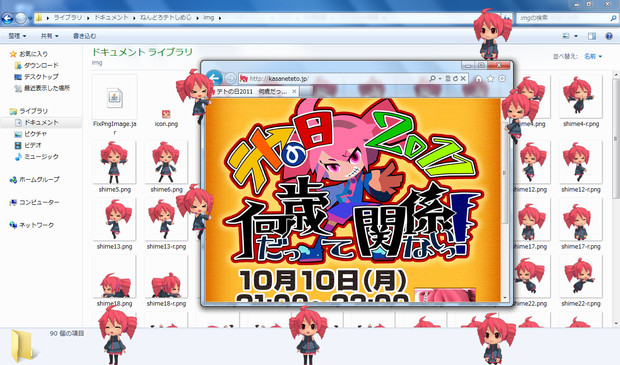This screenshot has height=365, width=620.
Task: Open browser settings gear icon
Action: (502, 79)
